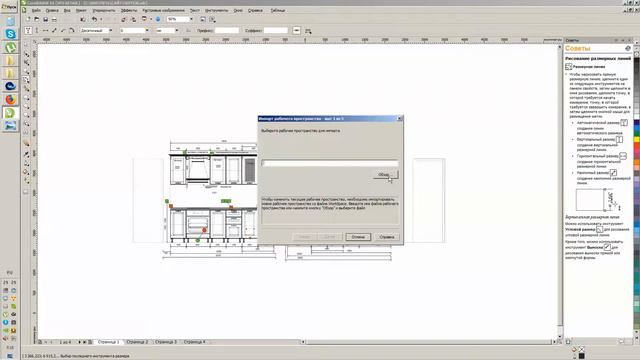
Task: Open the 50% zoom level dropdown
Action: (191, 19)
